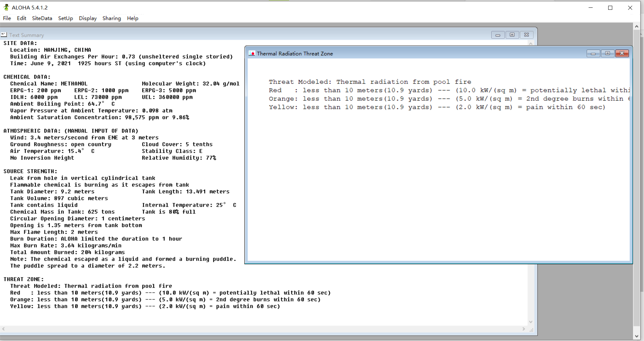Image resolution: width=644 pixels, height=341 pixels.
Task: Open the Edit menu
Action: pyautogui.click(x=22, y=18)
